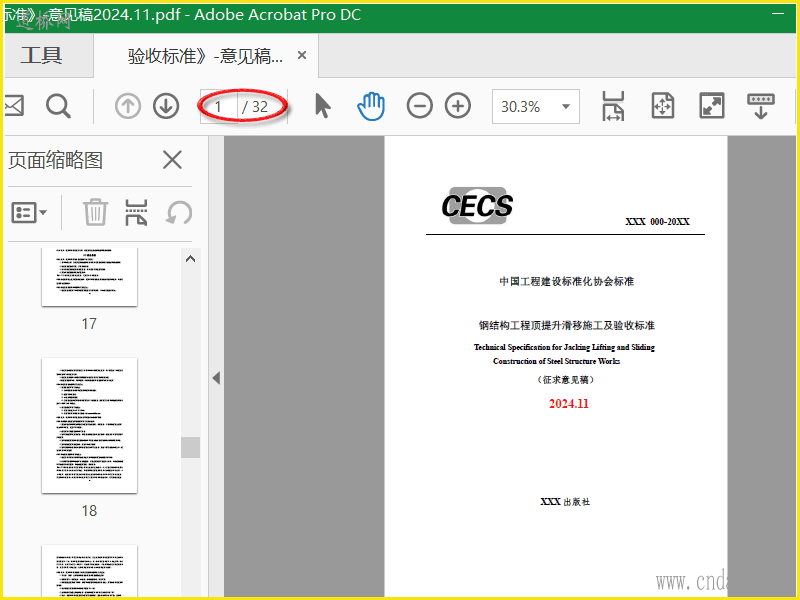Click the email envelope icon
The width and height of the screenshot is (800, 600).
[14, 106]
